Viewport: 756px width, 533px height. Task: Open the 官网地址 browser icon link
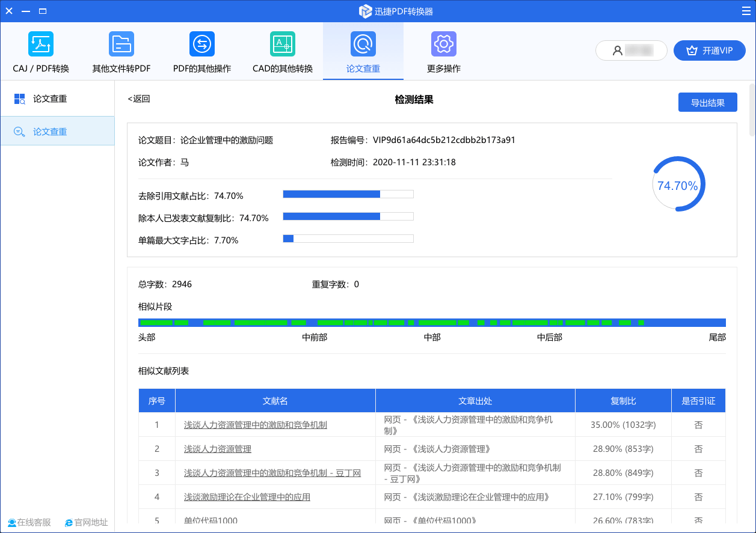69,523
